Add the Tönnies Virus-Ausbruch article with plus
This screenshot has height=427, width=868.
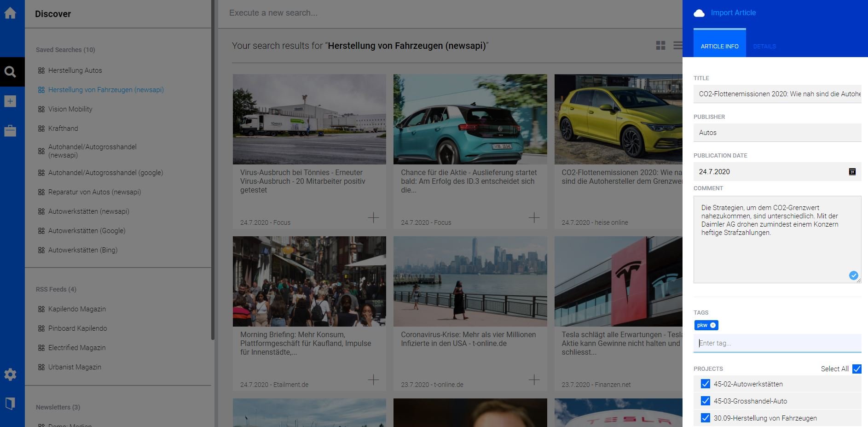pos(373,217)
